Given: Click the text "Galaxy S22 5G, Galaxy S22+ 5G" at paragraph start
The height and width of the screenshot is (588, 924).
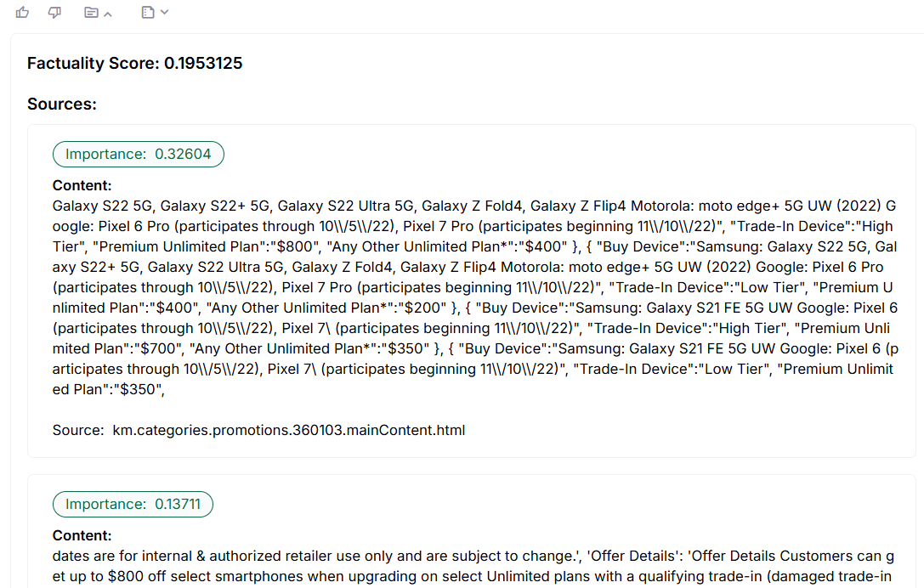Looking at the screenshot, I should [x=161, y=206].
